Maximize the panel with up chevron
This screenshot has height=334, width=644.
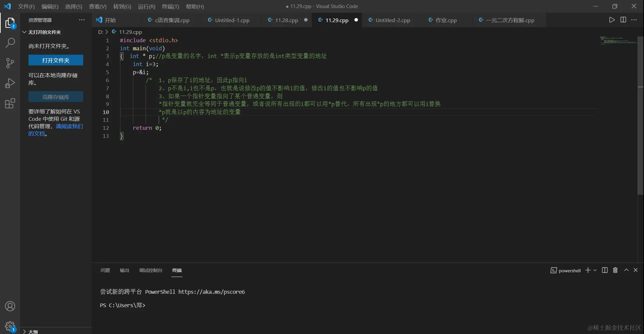(626, 270)
